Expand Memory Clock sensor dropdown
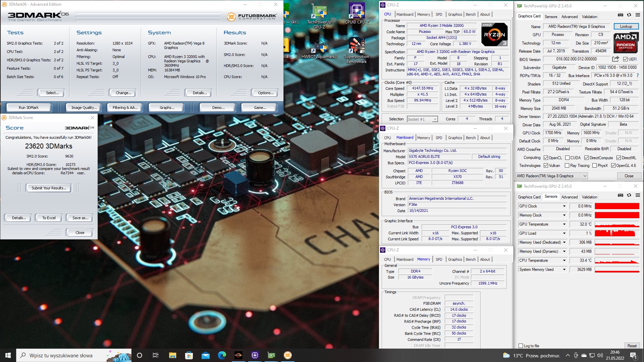 (x=564, y=215)
